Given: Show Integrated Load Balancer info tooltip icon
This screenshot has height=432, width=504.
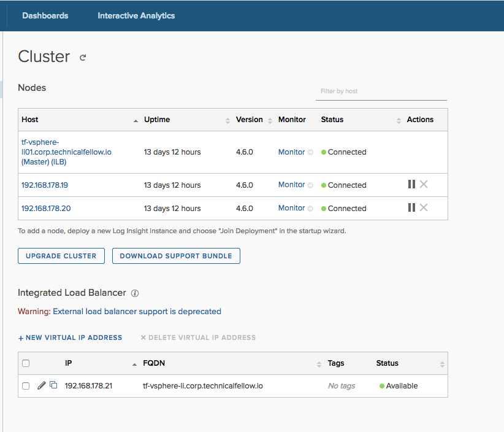Looking at the screenshot, I should coord(135,293).
